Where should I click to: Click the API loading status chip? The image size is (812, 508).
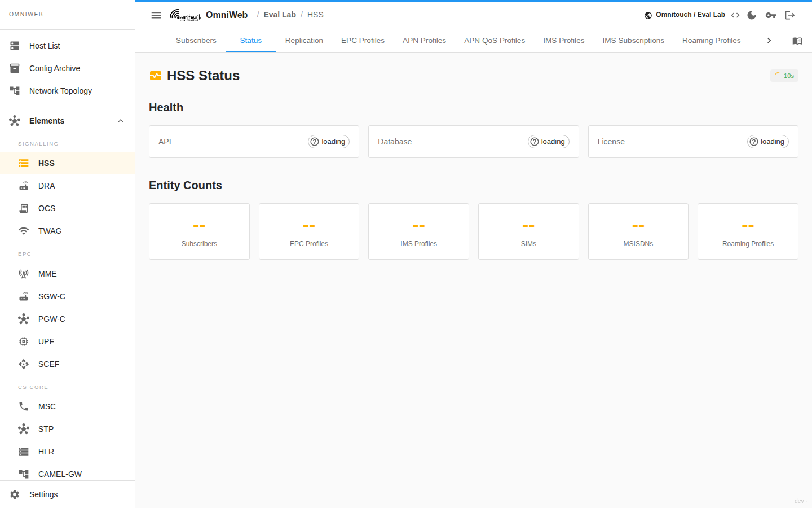tap(329, 142)
